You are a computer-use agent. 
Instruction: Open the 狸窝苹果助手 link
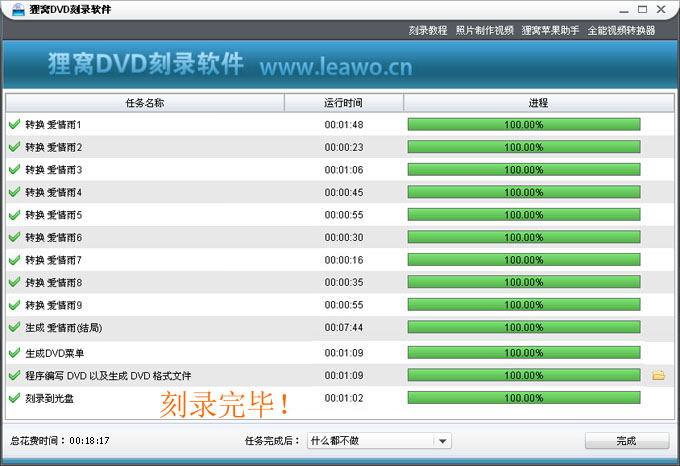click(x=550, y=30)
